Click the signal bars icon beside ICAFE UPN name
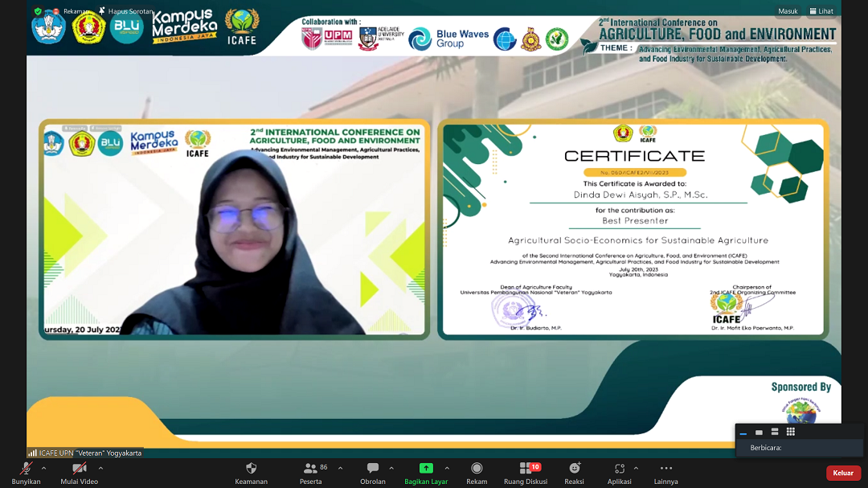The width and height of the screenshot is (868, 488). pos(33,453)
